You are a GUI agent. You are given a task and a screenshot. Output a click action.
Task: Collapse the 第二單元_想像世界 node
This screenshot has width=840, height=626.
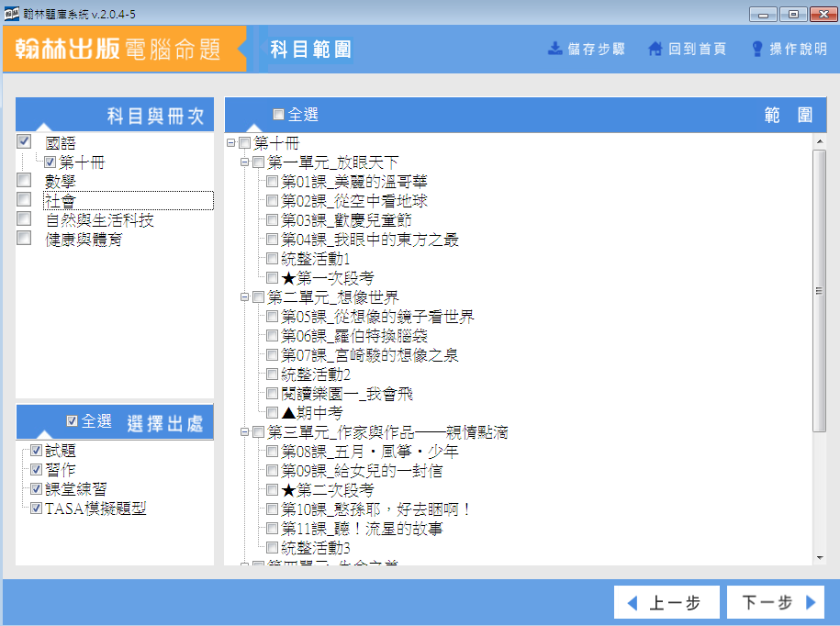click(x=244, y=297)
